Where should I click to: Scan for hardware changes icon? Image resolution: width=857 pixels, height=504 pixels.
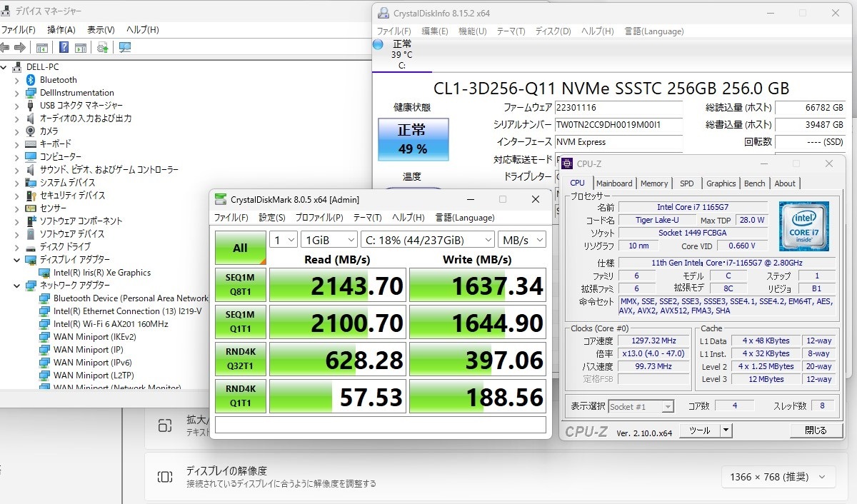(125, 47)
